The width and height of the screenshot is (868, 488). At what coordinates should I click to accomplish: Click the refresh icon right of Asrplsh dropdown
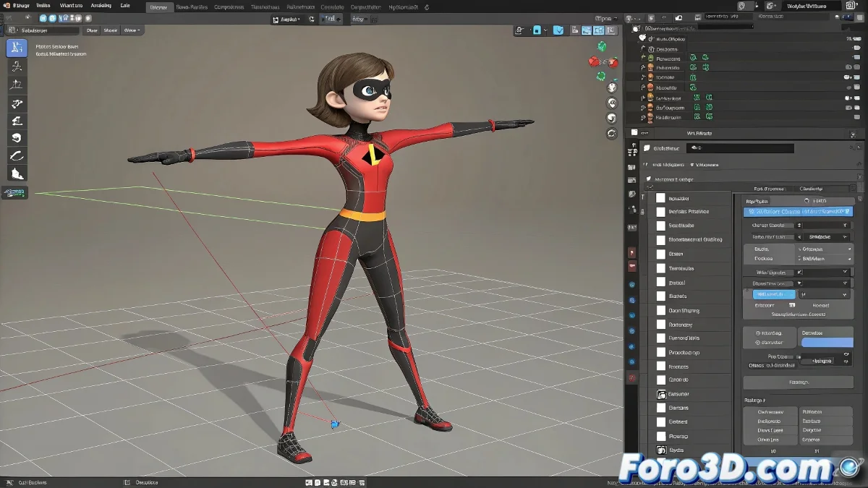(312, 20)
